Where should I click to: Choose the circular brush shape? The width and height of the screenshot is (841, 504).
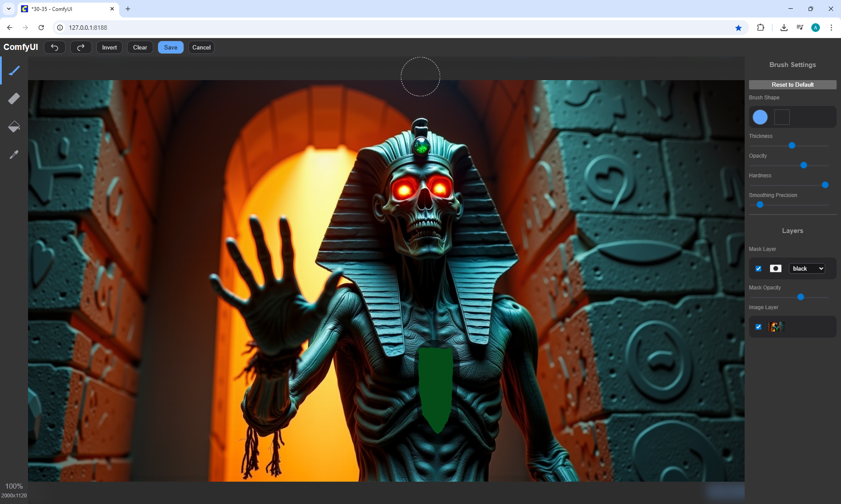click(760, 117)
